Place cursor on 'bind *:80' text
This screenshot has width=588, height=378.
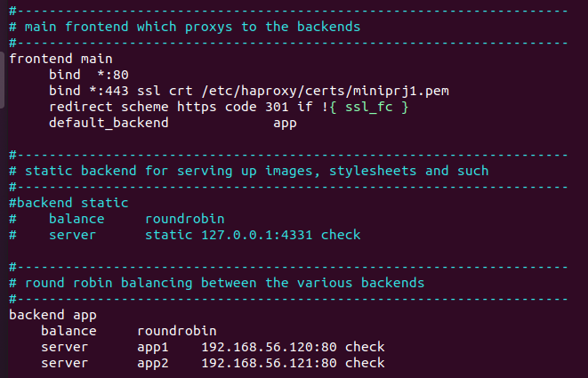89,74
